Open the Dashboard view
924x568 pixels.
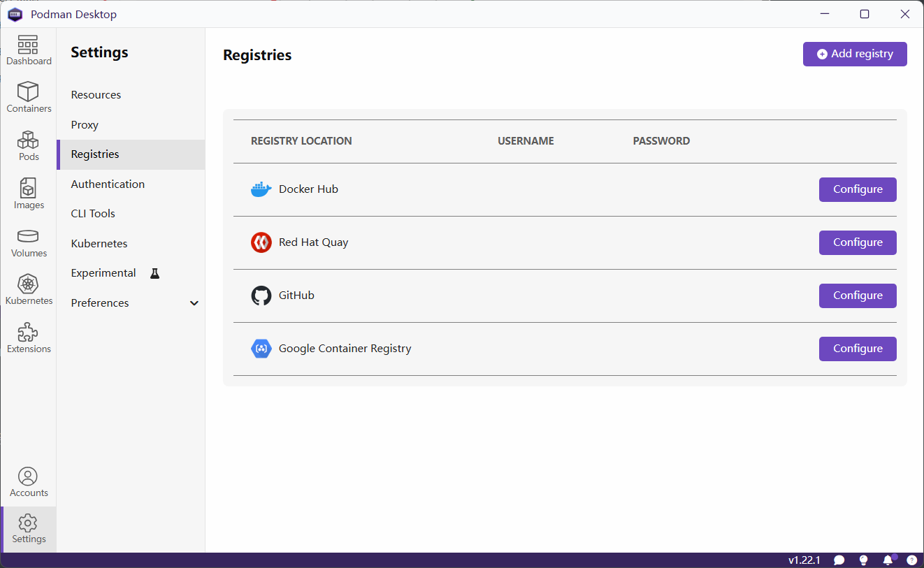click(29, 50)
